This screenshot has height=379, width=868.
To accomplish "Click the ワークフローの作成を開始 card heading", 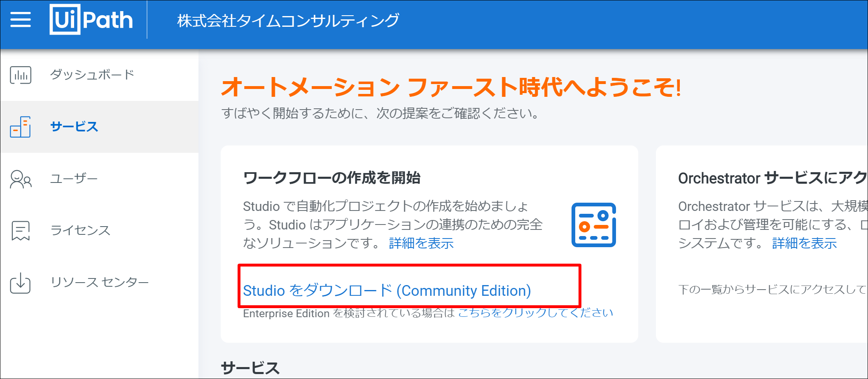I will (332, 178).
